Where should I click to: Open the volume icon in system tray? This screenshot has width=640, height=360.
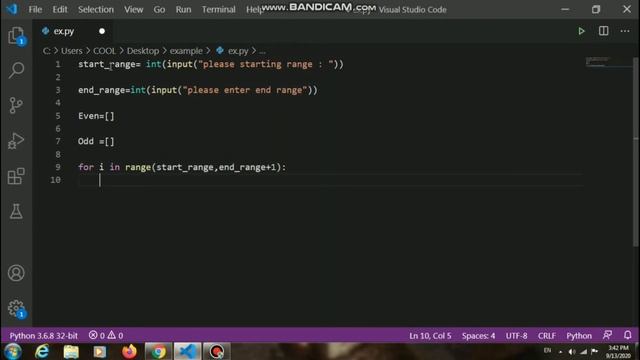pyautogui.click(x=572, y=352)
